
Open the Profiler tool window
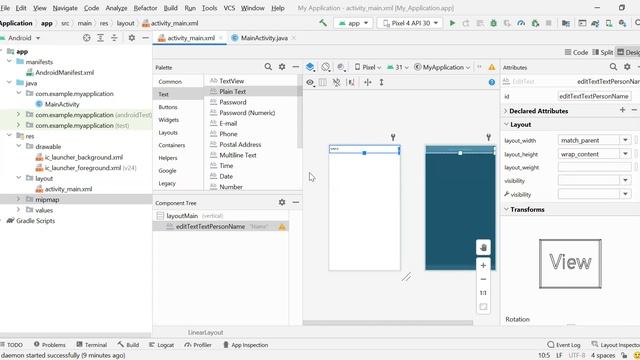[198, 344]
